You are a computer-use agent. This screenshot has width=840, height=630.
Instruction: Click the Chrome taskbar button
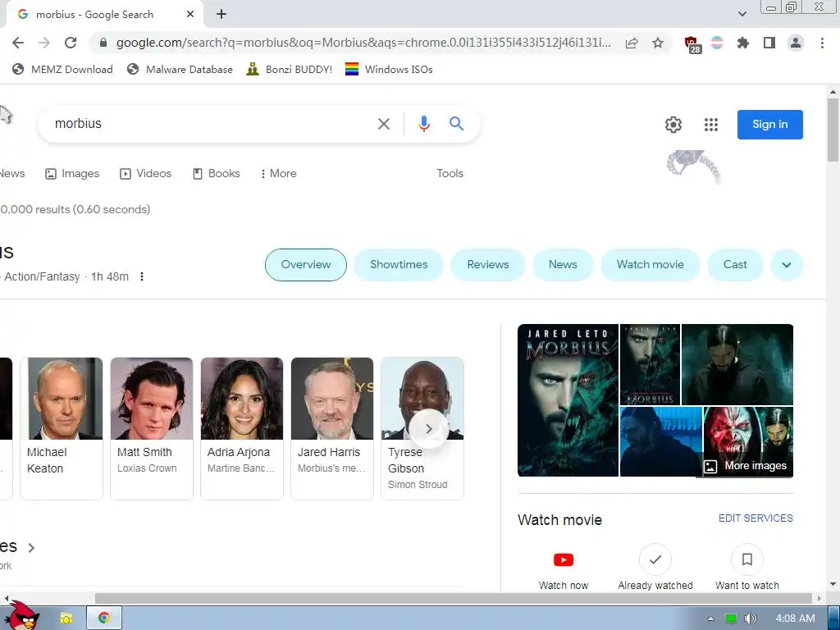(x=104, y=619)
